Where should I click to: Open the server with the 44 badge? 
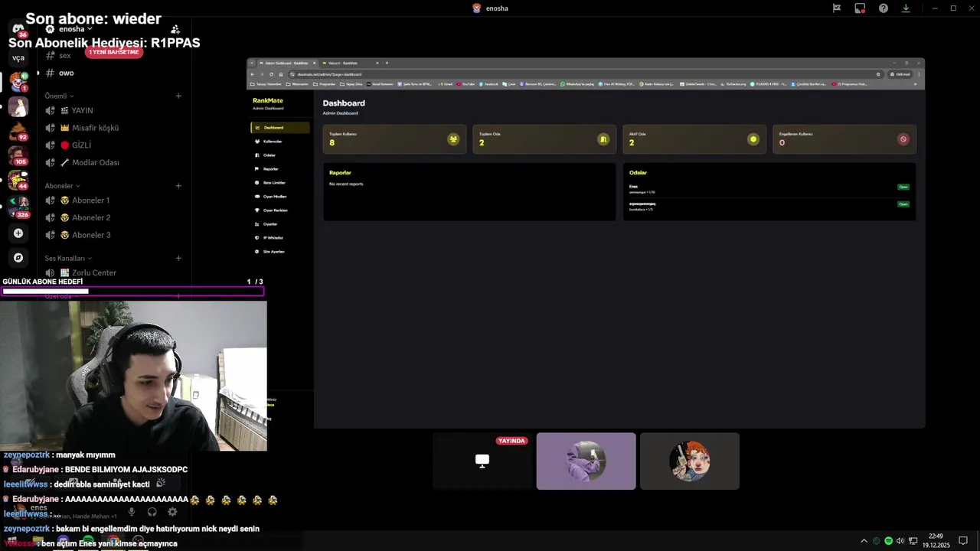click(18, 181)
